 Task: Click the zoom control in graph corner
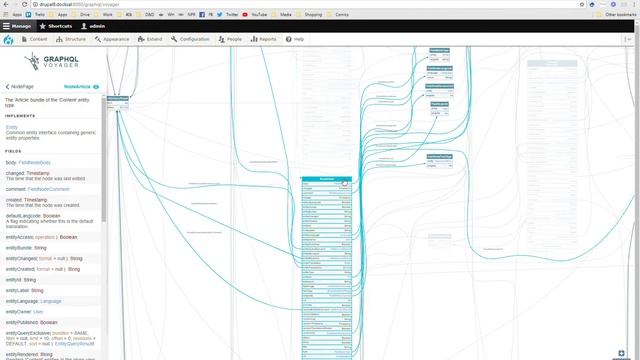point(621,354)
